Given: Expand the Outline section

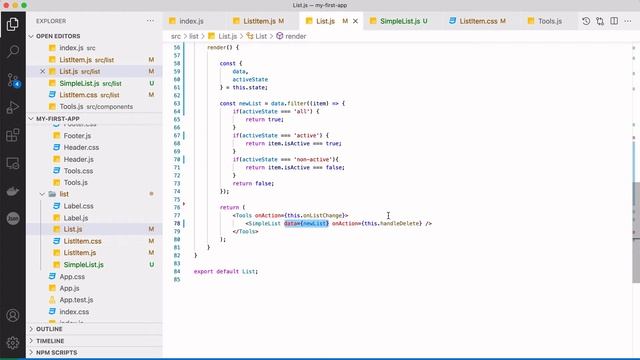Looking at the screenshot, I should [49, 329].
